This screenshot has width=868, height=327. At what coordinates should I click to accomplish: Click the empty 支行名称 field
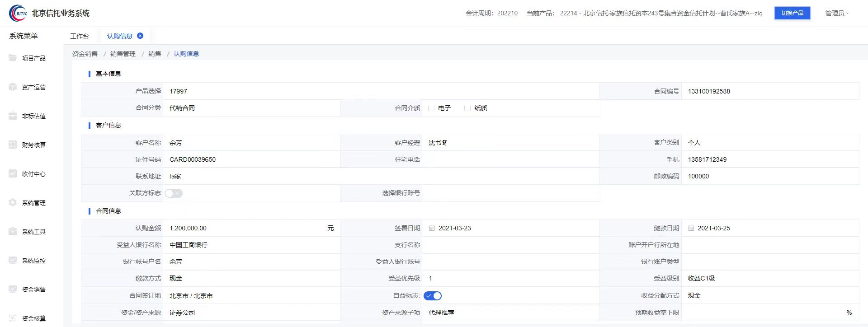coord(511,245)
